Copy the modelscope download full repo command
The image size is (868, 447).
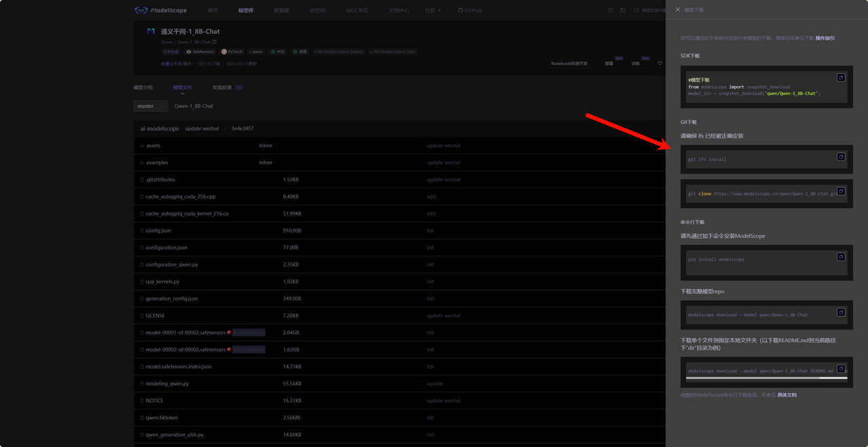coord(841,313)
